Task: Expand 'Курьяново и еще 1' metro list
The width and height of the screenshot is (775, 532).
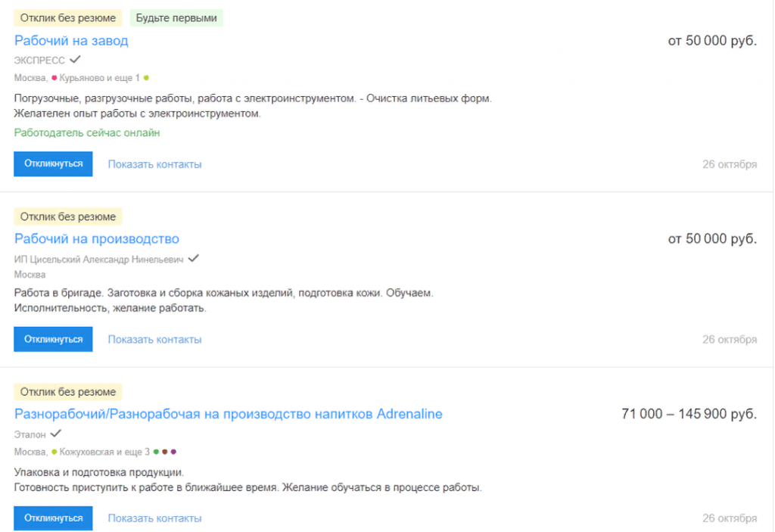Action: tap(100, 78)
